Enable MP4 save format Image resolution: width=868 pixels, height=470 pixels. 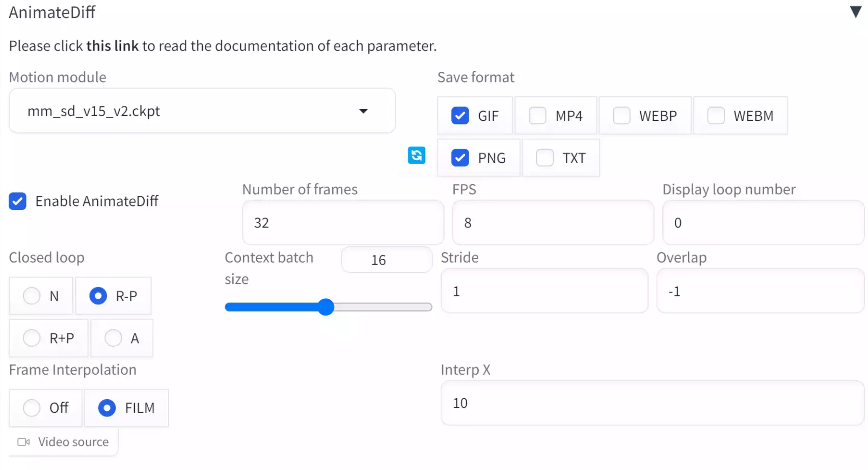click(537, 116)
